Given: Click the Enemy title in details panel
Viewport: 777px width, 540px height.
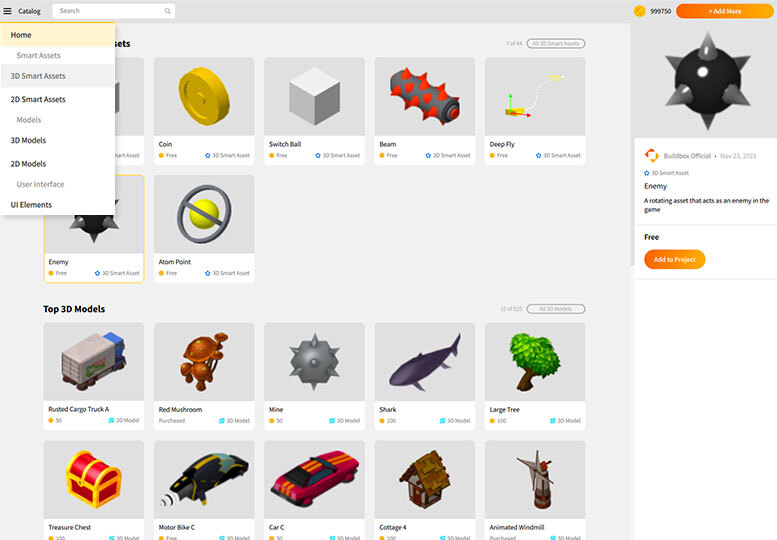Looking at the screenshot, I should tap(655, 186).
